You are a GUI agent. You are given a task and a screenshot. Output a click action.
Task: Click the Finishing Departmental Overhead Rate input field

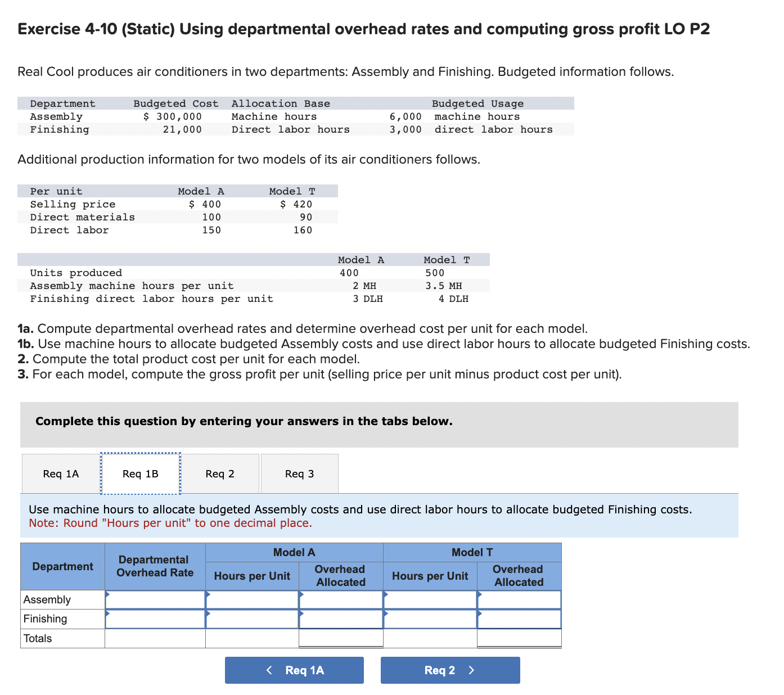[x=155, y=619]
